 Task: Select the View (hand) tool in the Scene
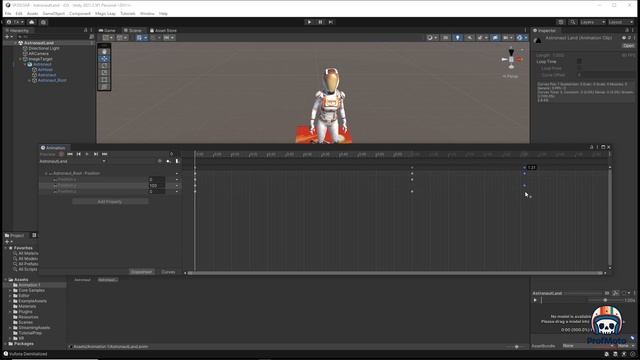104,52
